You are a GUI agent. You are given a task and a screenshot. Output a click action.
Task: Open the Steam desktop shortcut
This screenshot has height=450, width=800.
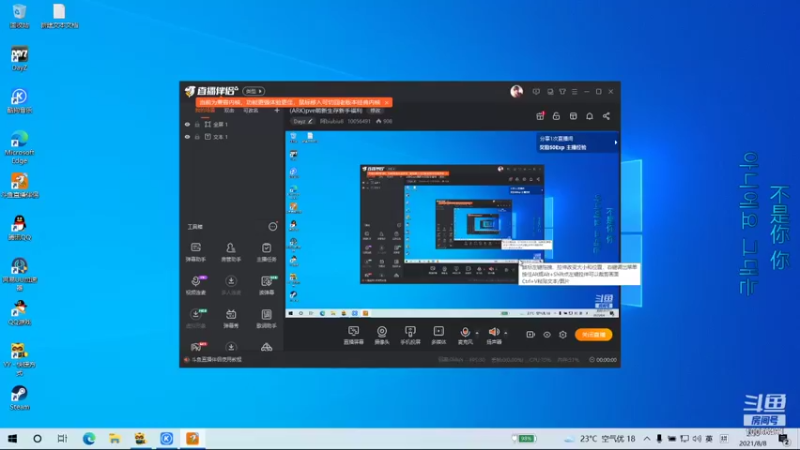19,398
